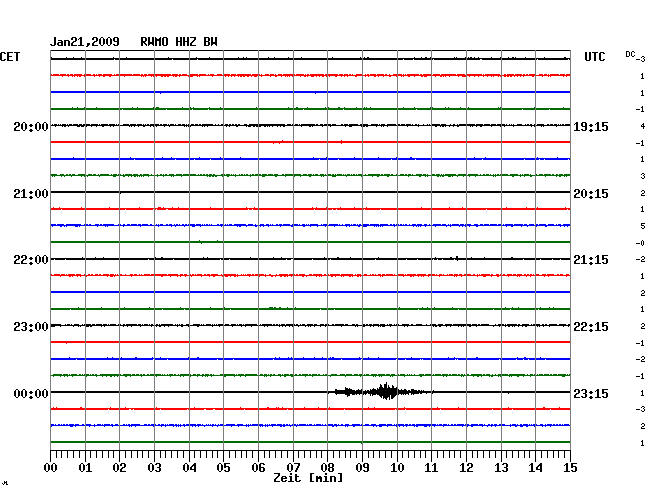Screen dimensions: 650x494
Task: Click the "13" minute tick label
Action: [x=501, y=468]
